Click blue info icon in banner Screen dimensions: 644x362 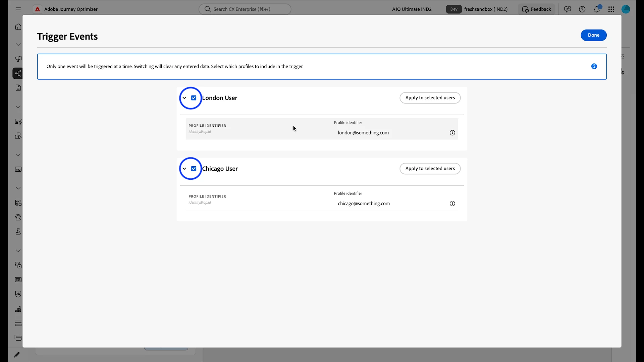594,66
